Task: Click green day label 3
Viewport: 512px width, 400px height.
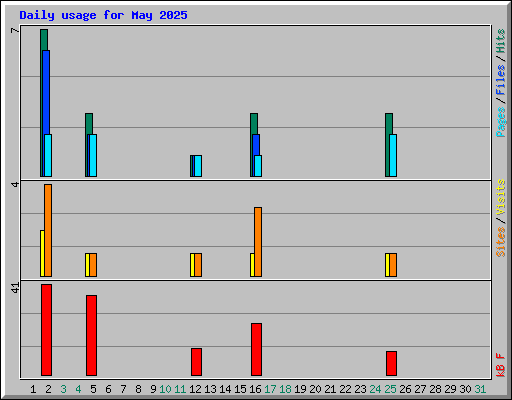Action: coord(63,389)
